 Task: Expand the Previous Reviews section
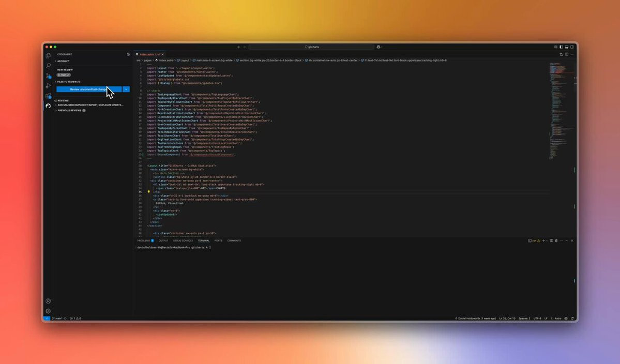pos(70,110)
